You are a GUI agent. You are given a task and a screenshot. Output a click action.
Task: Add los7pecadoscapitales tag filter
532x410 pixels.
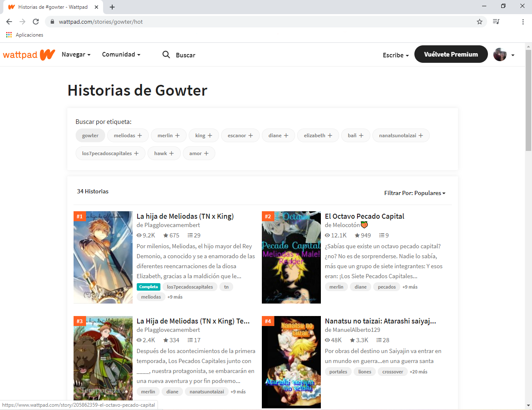[111, 153]
